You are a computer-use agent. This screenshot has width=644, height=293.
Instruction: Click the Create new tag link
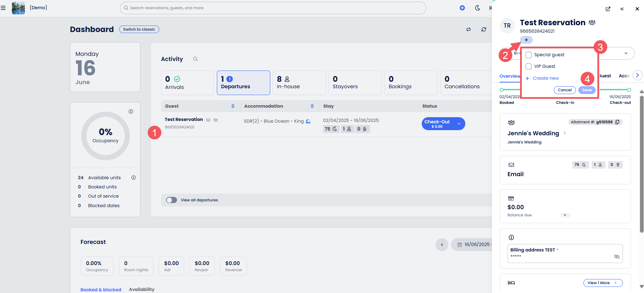coord(545,78)
